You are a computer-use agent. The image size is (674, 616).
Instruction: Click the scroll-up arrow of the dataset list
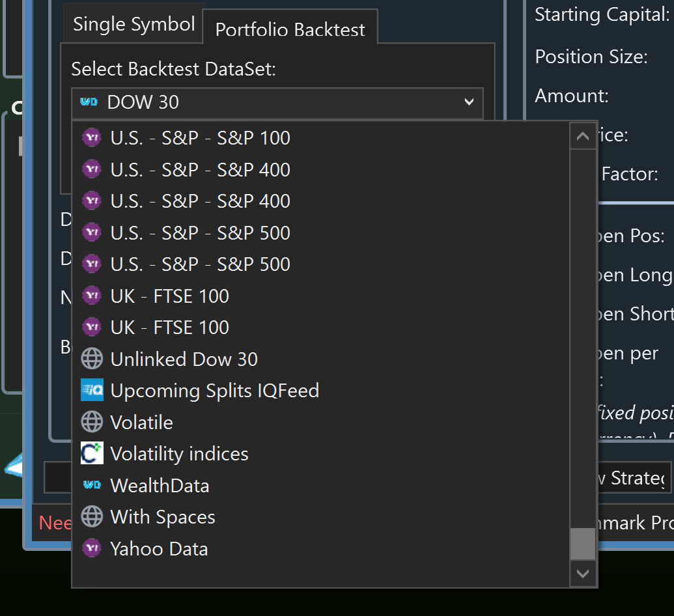point(582,136)
